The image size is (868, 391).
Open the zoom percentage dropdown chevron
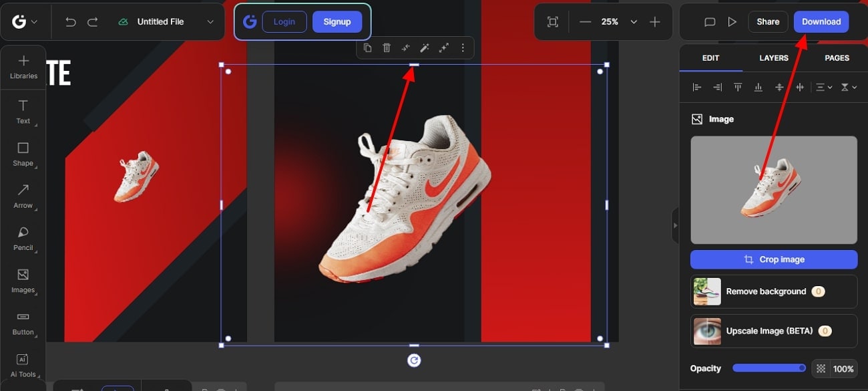pos(634,22)
